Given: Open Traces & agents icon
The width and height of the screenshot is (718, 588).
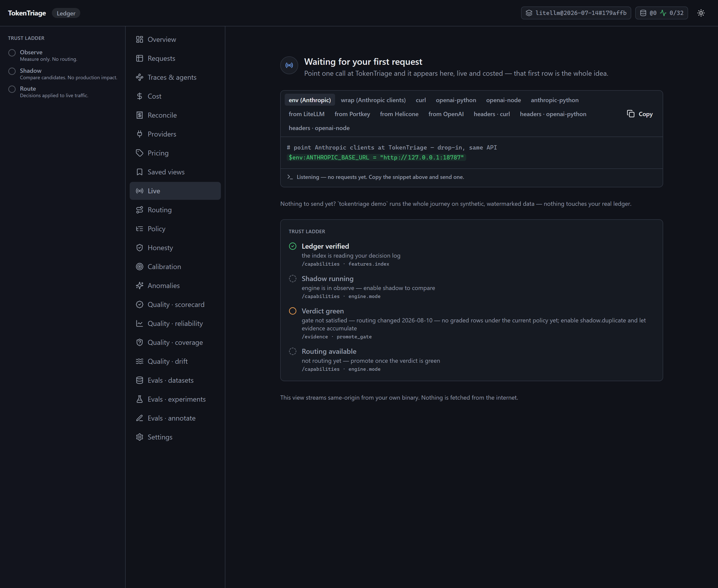Looking at the screenshot, I should [x=140, y=77].
